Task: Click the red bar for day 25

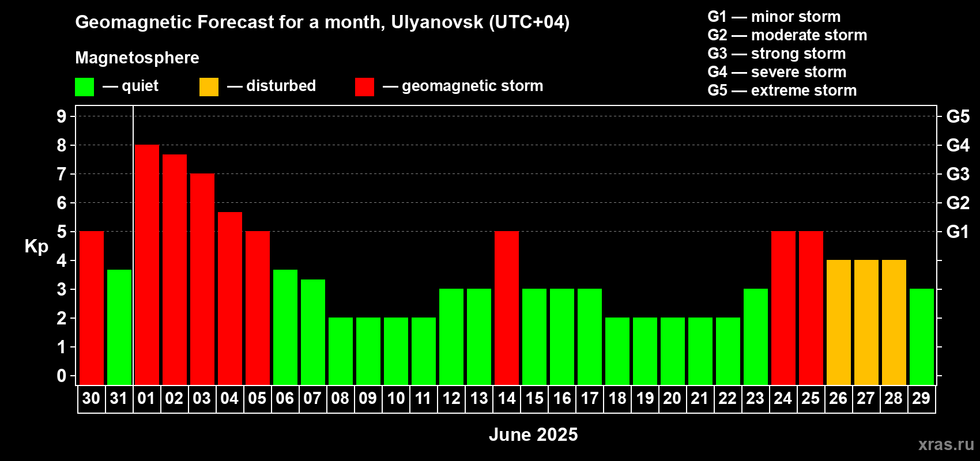Action: pos(811,308)
